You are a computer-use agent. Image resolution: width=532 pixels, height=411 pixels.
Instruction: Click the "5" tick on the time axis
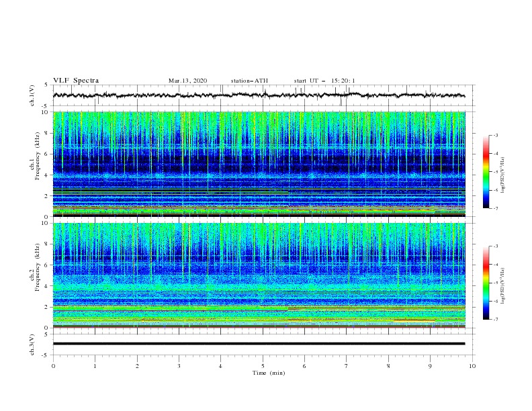(263, 366)
